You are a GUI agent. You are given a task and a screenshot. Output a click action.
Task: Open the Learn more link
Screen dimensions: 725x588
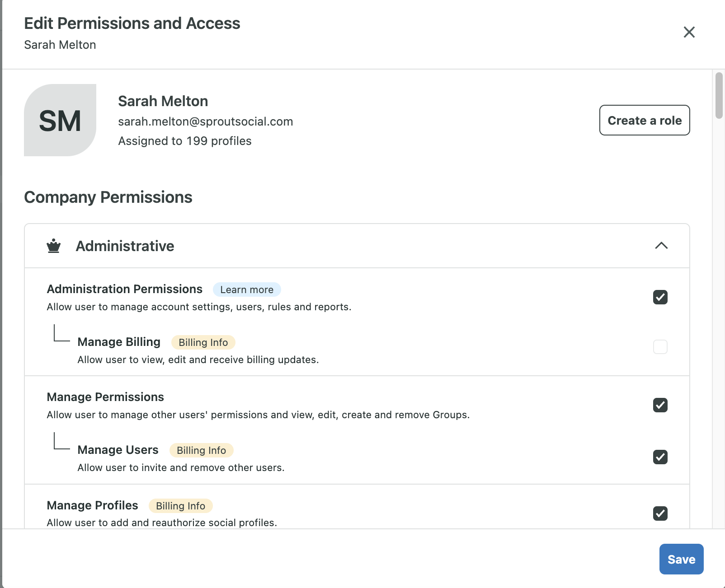[x=247, y=289]
